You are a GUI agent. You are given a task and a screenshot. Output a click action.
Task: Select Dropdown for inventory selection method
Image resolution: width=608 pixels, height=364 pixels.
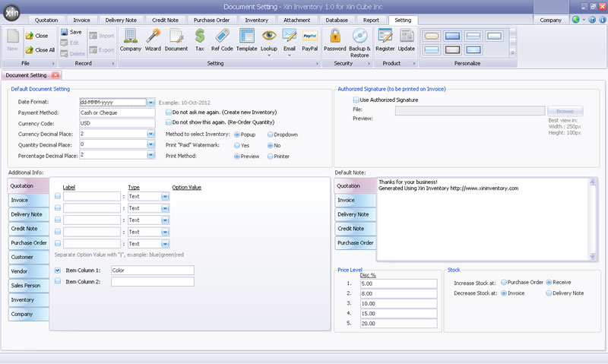[x=271, y=135]
